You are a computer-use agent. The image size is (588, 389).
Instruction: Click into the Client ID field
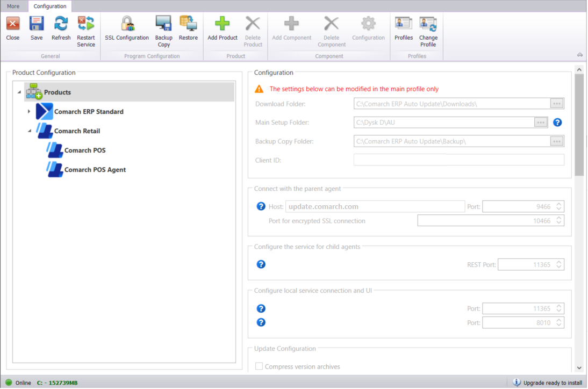458,160
